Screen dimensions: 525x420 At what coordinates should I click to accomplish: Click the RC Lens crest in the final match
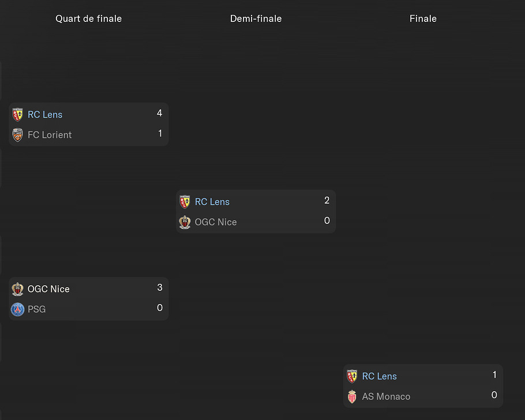[x=352, y=376]
